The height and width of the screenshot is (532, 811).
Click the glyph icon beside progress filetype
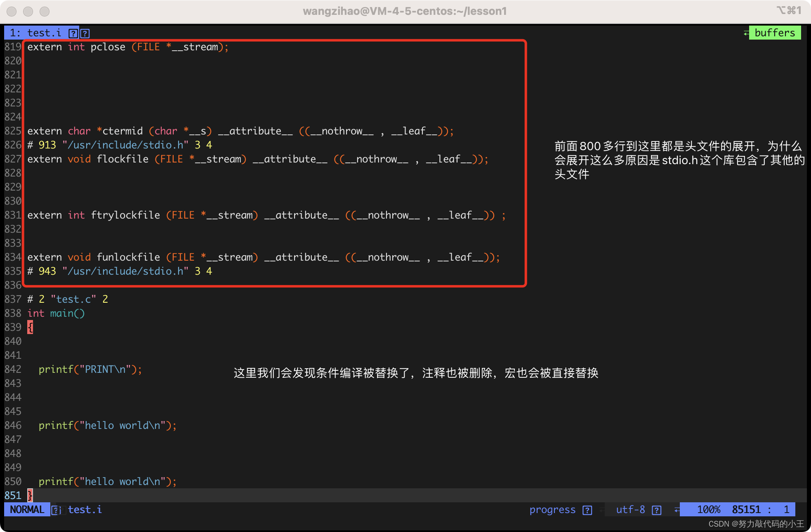click(x=587, y=510)
